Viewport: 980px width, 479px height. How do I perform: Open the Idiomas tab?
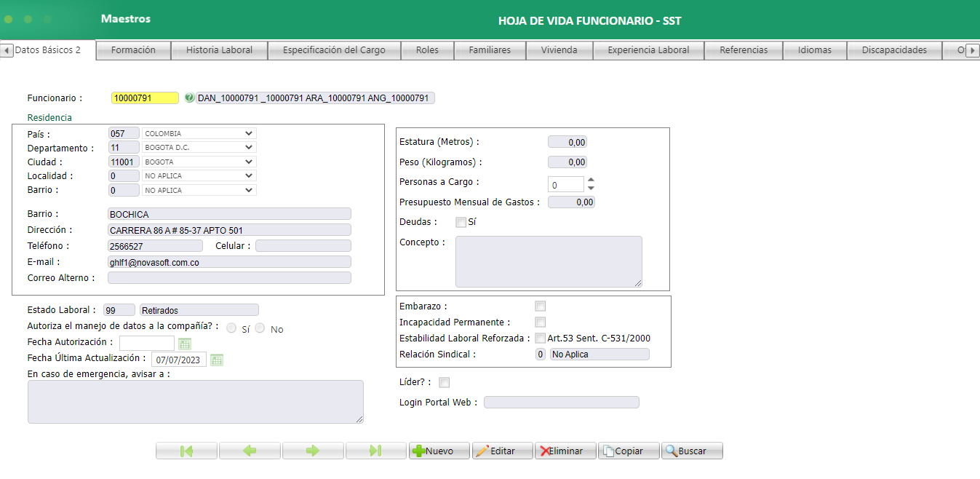pyautogui.click(x=815, y=50)
